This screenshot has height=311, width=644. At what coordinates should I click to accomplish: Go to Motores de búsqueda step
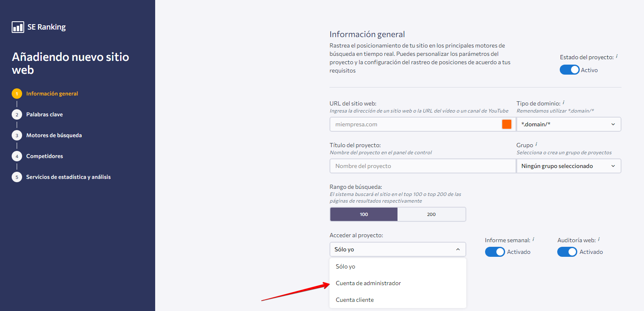(x=54, y=135)
